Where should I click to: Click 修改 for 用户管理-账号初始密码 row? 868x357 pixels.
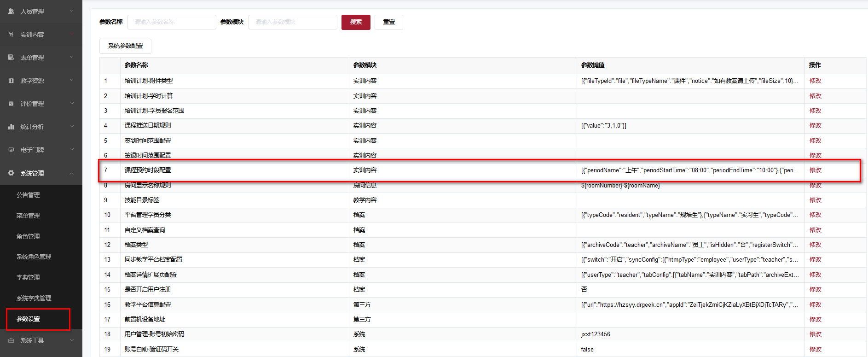(815, 334)
